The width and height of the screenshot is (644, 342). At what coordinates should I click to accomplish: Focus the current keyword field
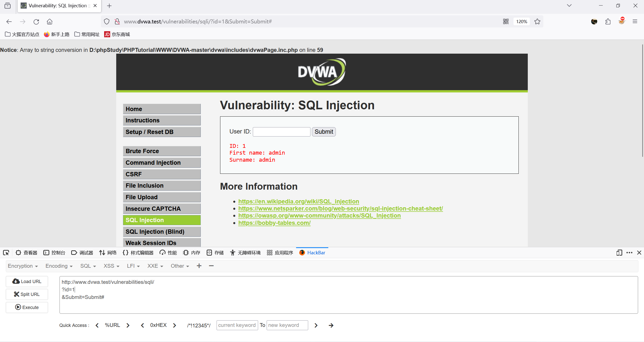[237, 325]
